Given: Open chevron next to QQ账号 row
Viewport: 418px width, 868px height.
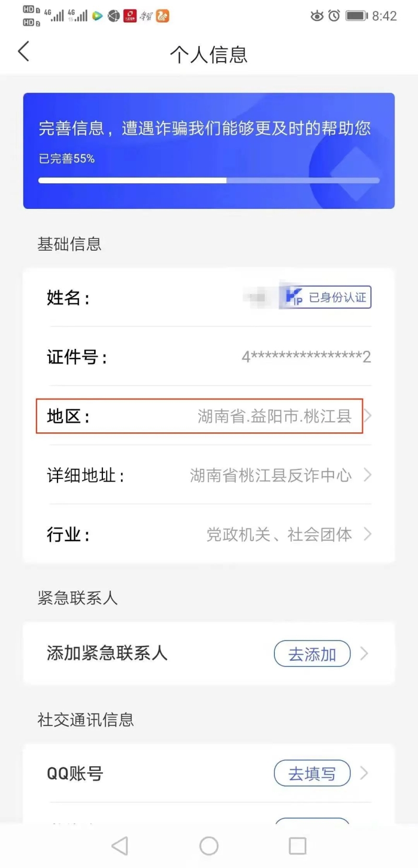Looking at the screenshot, I should [x=365, y=773].
